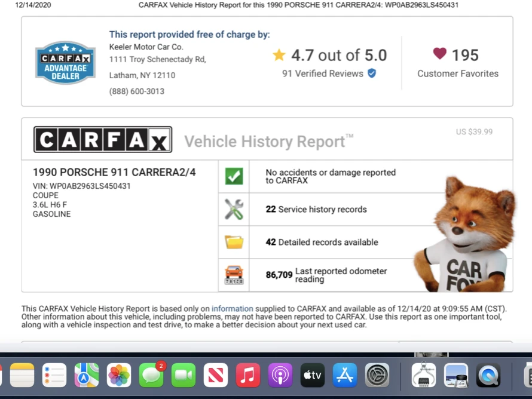Open Apple TV from the dock
Screen dimensions: 532x399
(x=312, y=375)
